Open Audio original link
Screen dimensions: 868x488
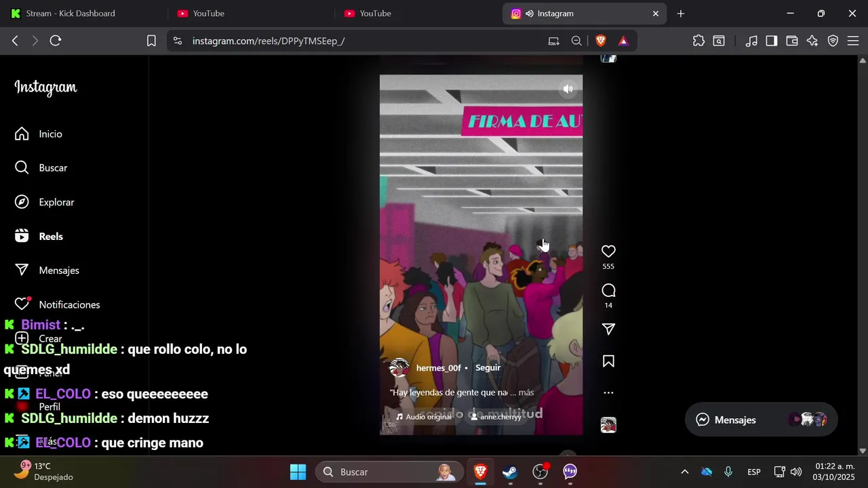coord(424,417)
